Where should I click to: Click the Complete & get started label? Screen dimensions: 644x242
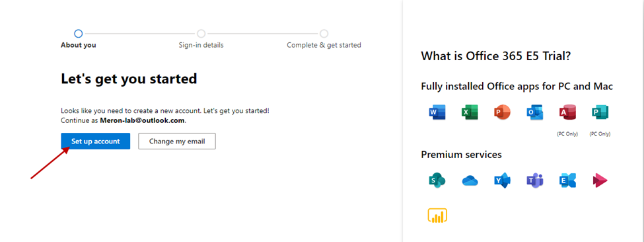pos(324,45)
